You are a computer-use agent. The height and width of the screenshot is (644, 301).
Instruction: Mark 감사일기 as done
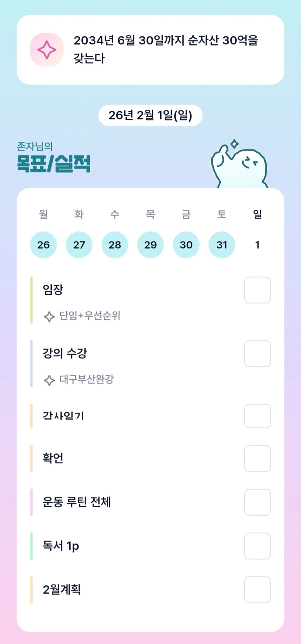point(257,416)
